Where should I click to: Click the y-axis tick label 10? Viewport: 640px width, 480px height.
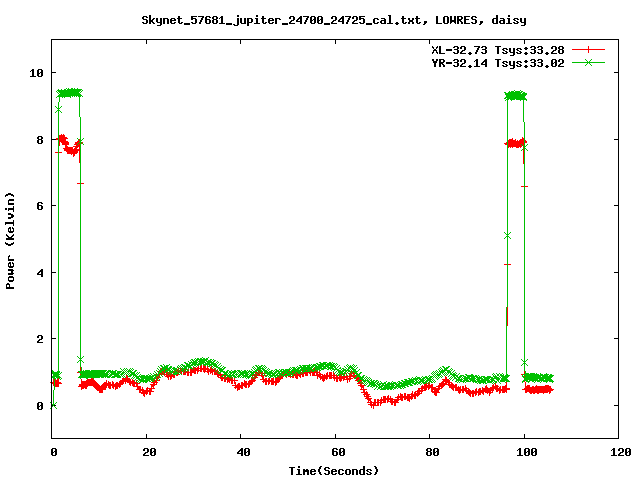[x=36, y=73]
